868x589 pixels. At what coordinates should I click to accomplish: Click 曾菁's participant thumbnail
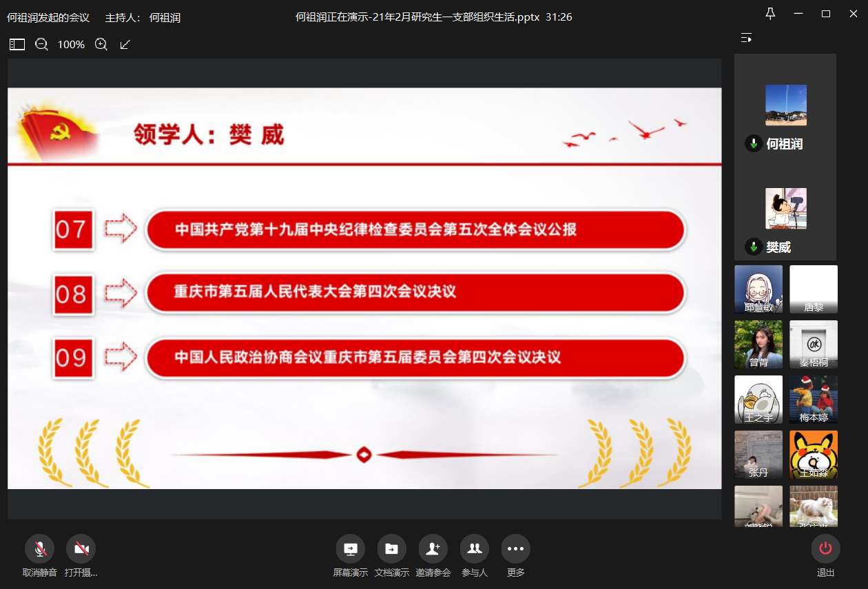(758, 344)
